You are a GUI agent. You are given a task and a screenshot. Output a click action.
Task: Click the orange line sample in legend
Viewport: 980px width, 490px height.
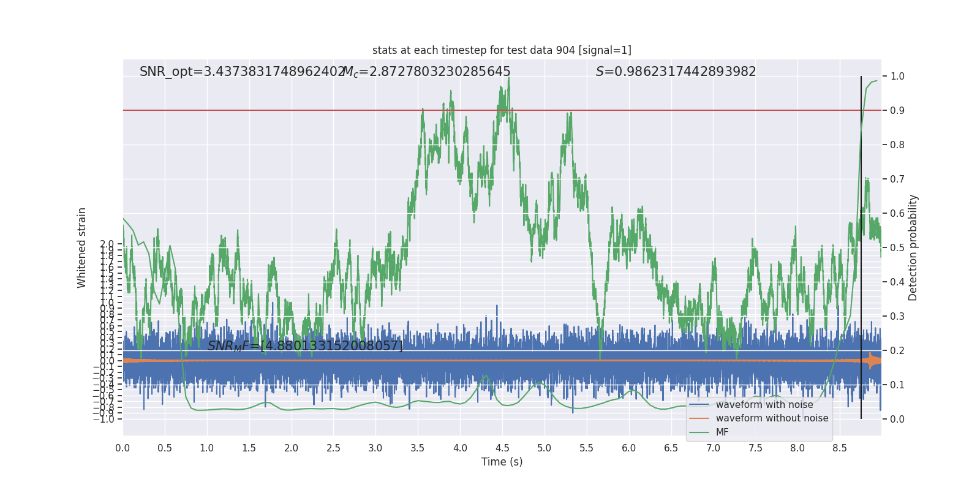(x=699, y=418)
